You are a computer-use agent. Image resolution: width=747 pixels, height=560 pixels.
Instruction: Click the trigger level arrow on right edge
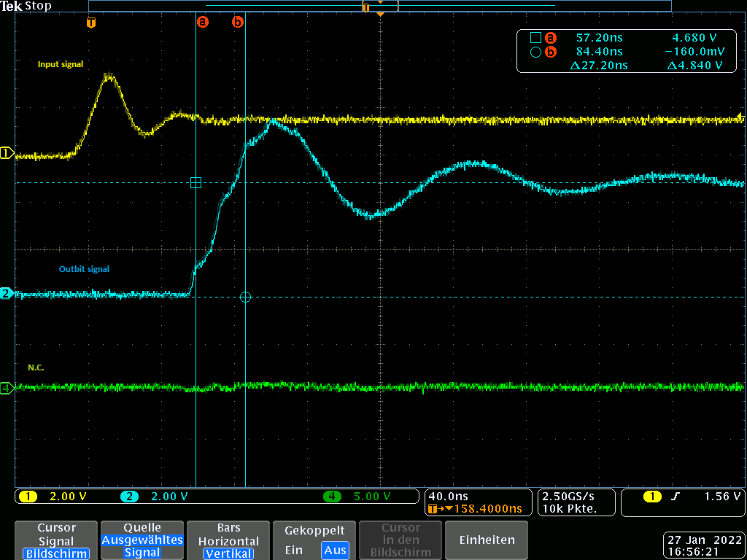742,116
